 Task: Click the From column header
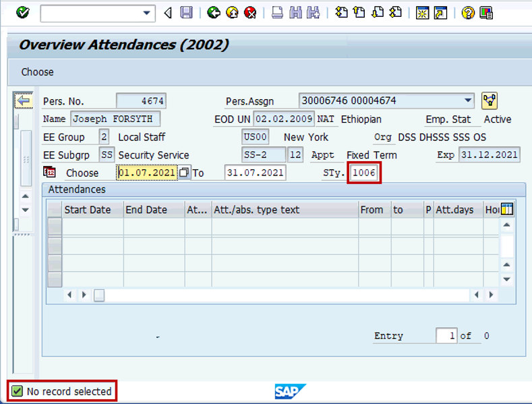(375, 210)
